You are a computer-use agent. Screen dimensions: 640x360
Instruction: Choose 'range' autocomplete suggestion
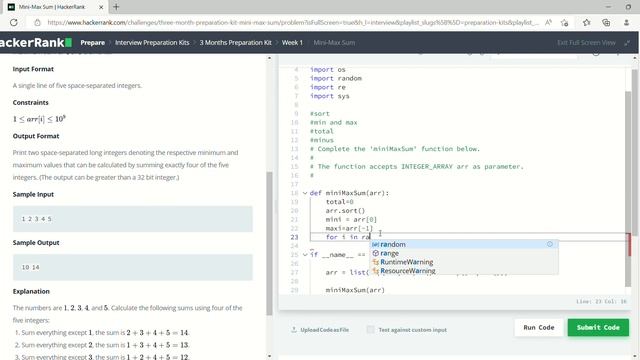pyautogui.click(x=464, y=253)
